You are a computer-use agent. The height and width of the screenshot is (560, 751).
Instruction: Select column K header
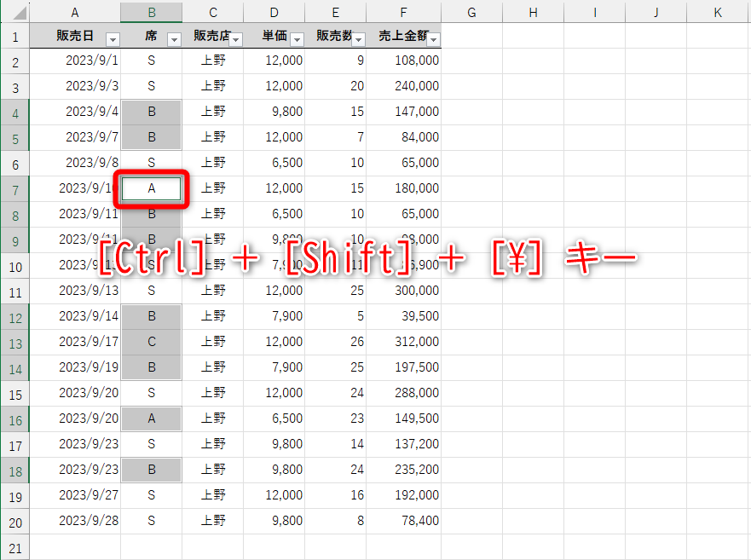click(718, 13)
